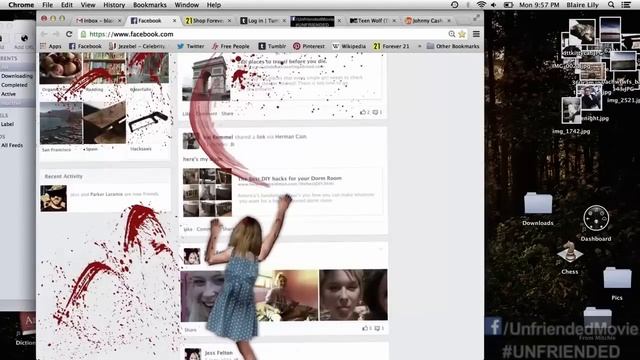Select All Feeds in background sidebar
The image size is (640, 360).
[12, 145]
